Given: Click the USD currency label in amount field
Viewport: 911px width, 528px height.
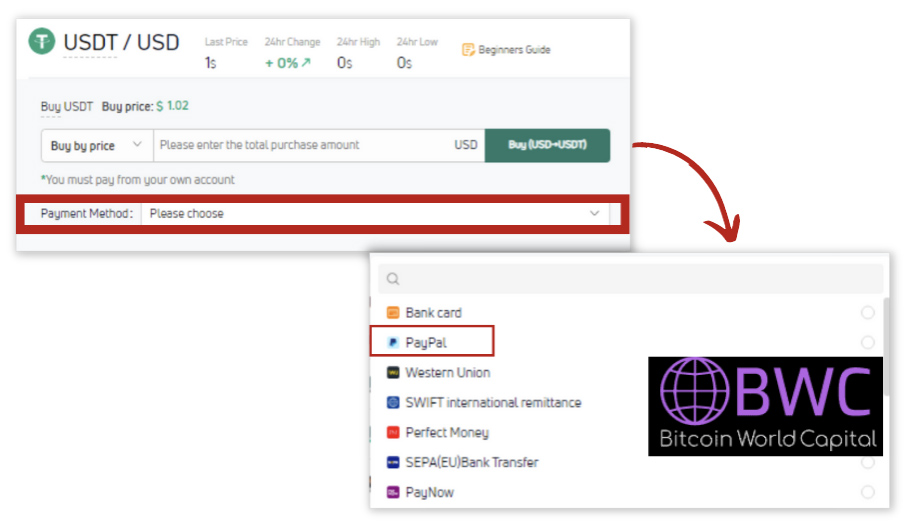Looking at the screenshot, I should point(465,145).
